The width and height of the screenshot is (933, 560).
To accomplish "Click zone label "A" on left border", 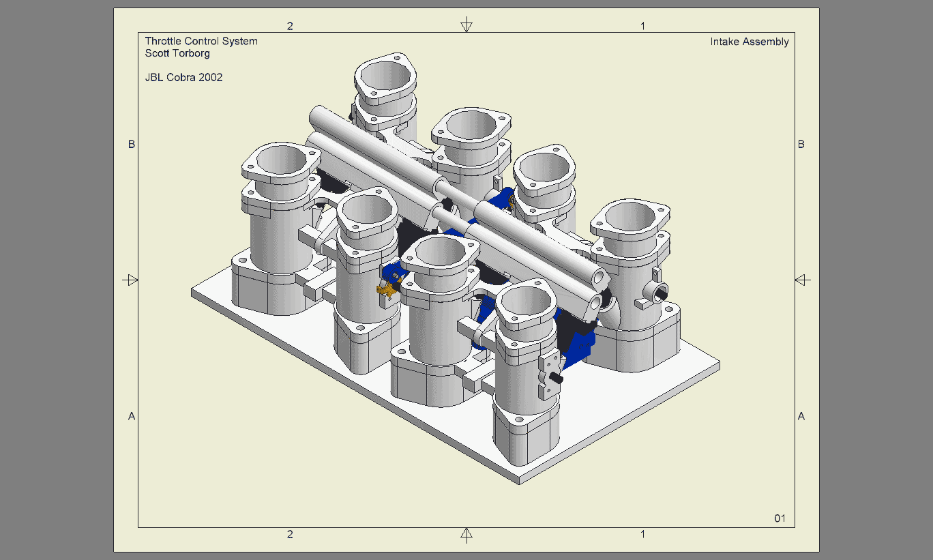I will coord(132,416).
